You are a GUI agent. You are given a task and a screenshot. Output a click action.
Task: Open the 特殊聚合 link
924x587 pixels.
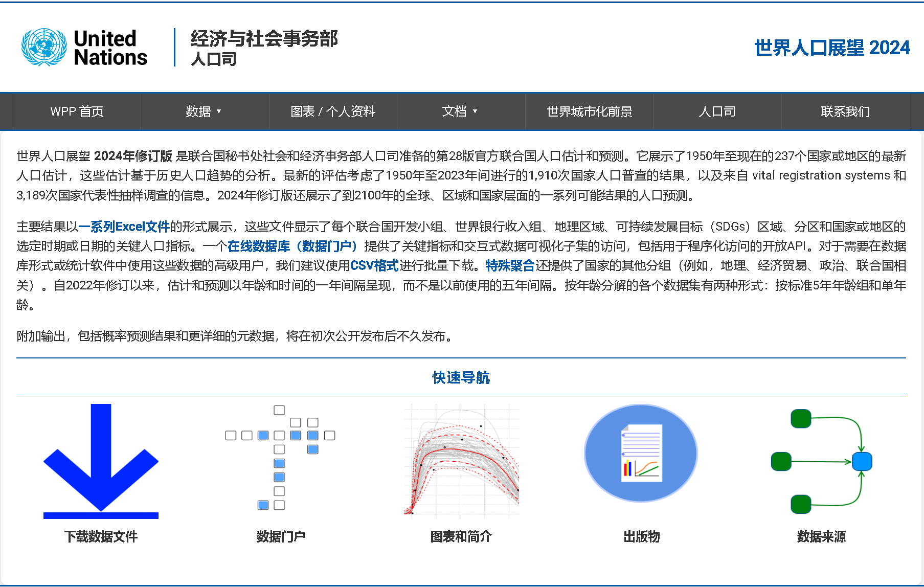click(x=510, y=266)
